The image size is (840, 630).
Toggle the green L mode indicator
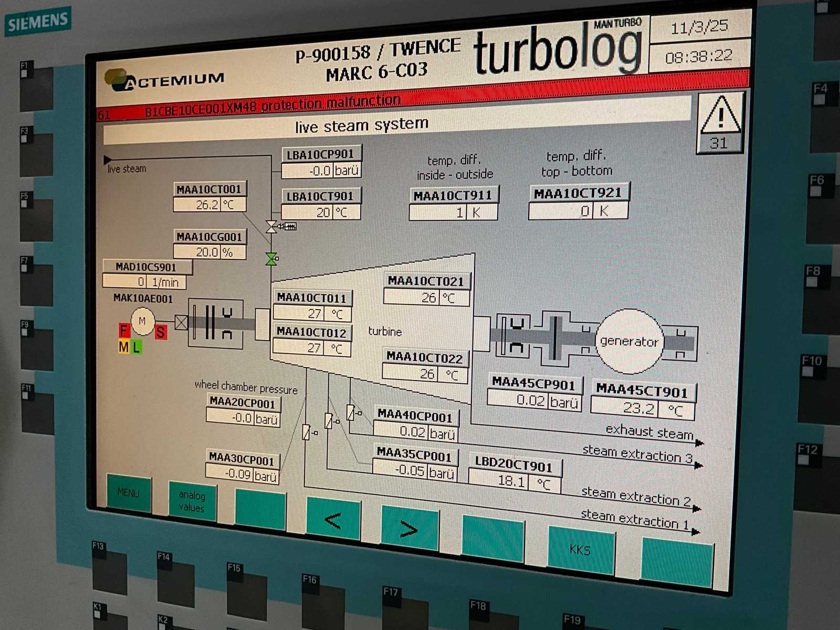click(x=136, y=347)
